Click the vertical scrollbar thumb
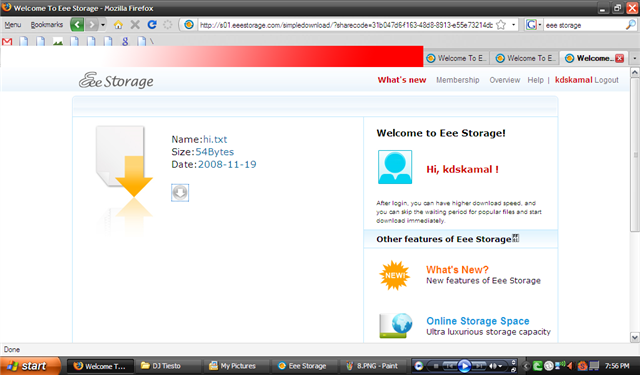 coord(635,155)
